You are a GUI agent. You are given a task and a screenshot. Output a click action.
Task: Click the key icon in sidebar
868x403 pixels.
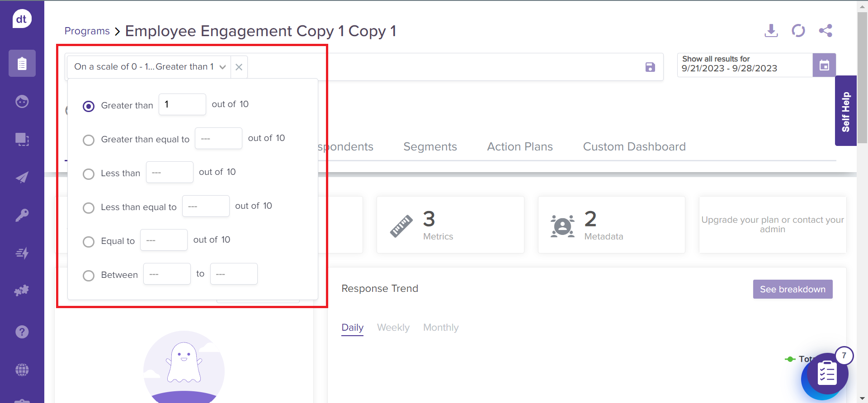pyautogui.click(x=22, y=215)
